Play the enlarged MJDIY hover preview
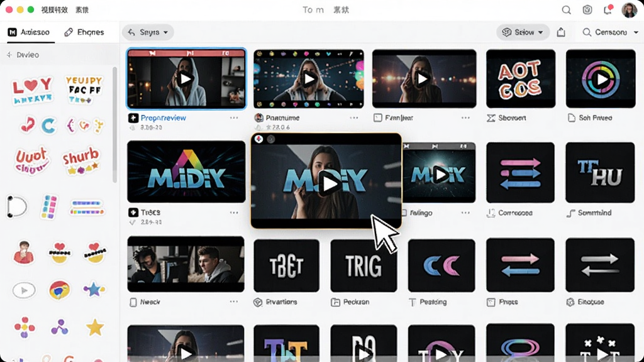This screenshot has width=644, height=362. click(330, 184)
